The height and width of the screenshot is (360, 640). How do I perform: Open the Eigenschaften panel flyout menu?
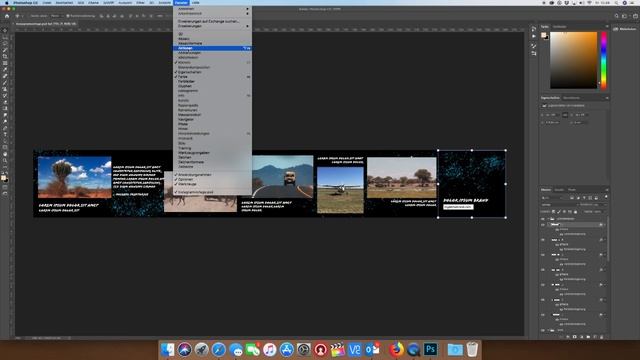tap(607, 98)
